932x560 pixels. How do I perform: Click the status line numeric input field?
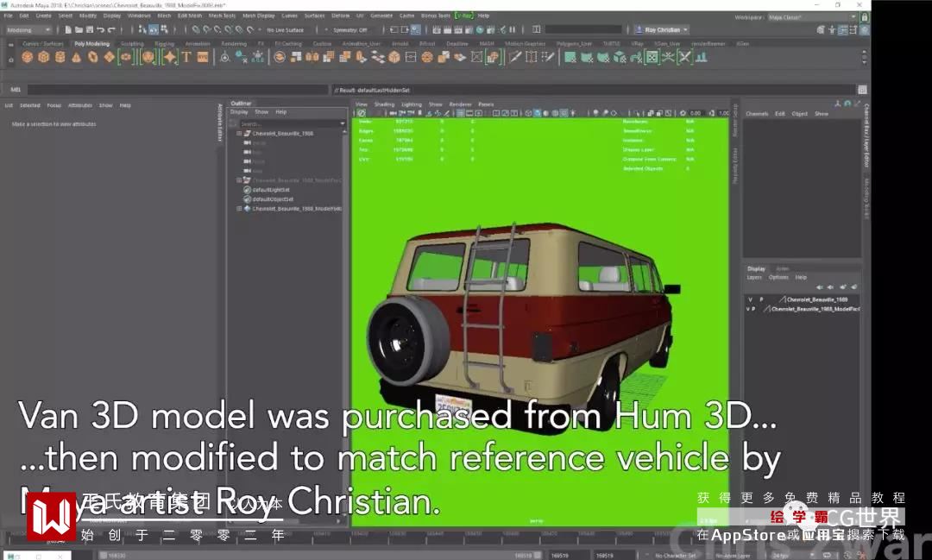(583, 29)
